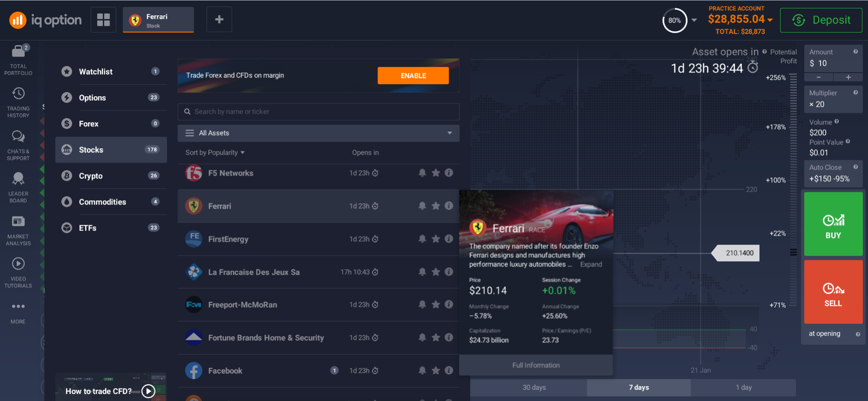Add a new asset tab with plus
The height and width of the screenshot is (401, 868).
(x=219, y=20)
